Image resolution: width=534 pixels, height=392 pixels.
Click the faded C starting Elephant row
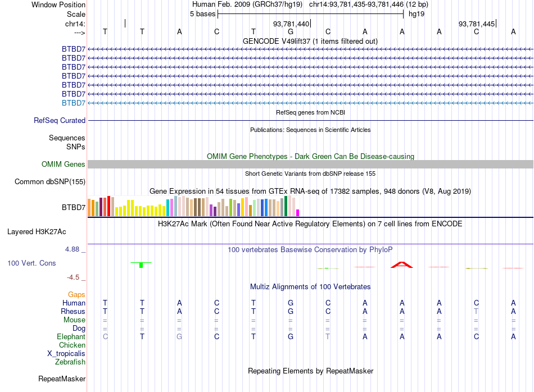tap(105, 337)
